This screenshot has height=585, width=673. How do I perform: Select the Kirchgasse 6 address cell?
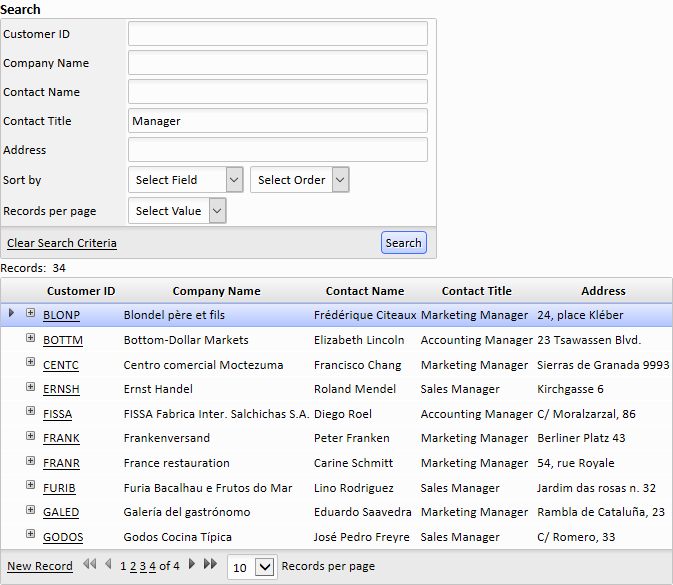click(x=570, y=389)
